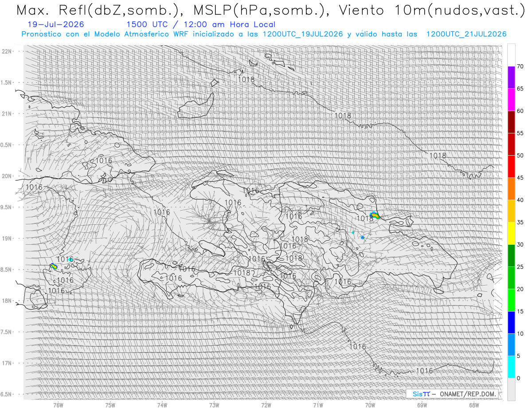Viewport: 532px width, 411px height.
Task: Click the bright green 15–20 dBZ colorbar segment
Action: (x=511, y=300)
